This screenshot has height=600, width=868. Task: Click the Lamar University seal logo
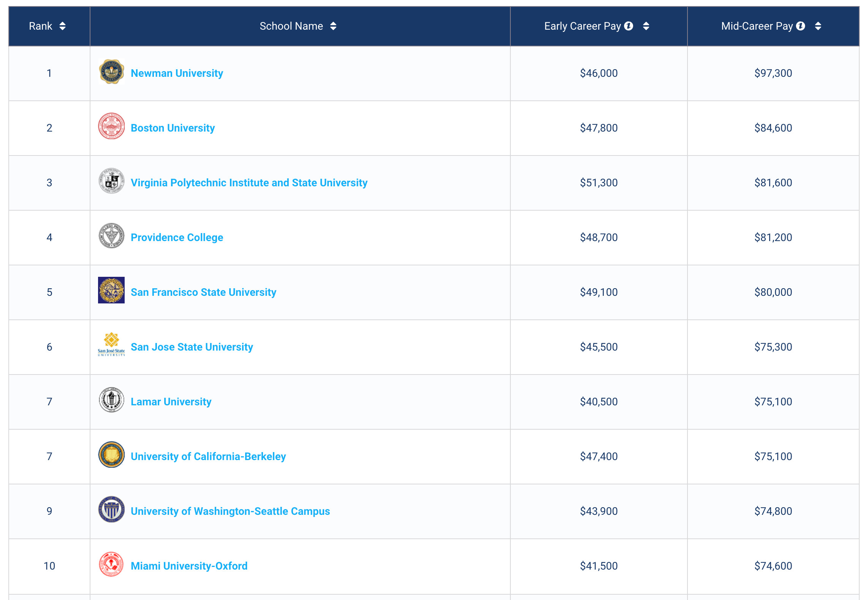pos(111,400)
